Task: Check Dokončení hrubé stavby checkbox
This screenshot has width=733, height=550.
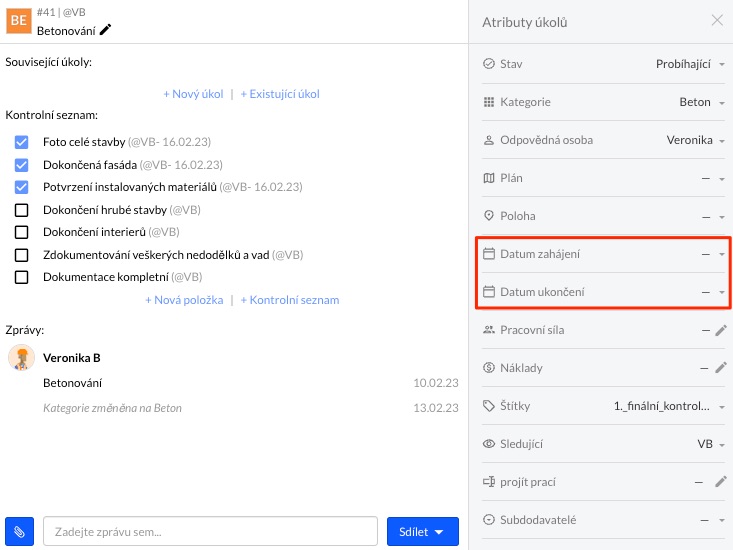Action: 21,210
